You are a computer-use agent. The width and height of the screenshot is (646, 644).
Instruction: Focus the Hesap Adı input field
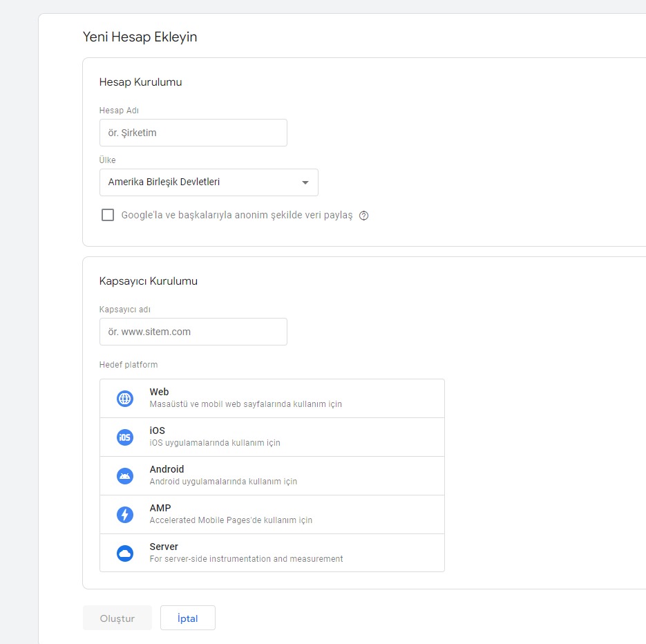(193, 133)
